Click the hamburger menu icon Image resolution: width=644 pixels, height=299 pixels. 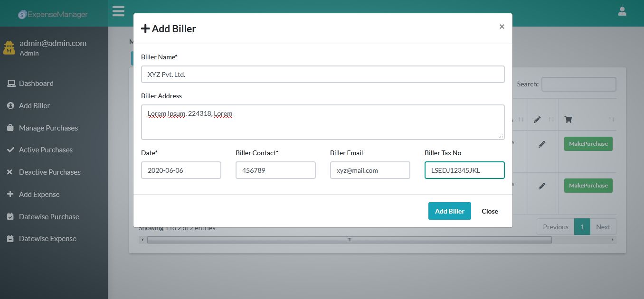118,11
